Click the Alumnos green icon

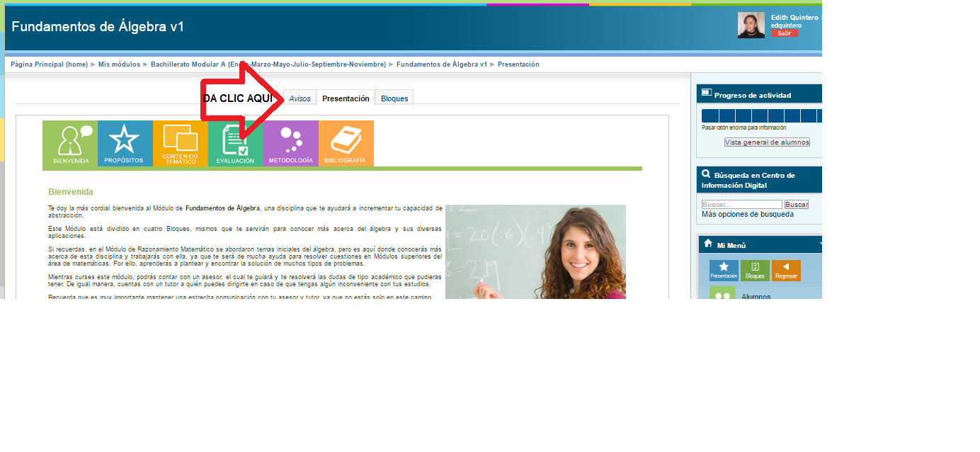[723, 293]
